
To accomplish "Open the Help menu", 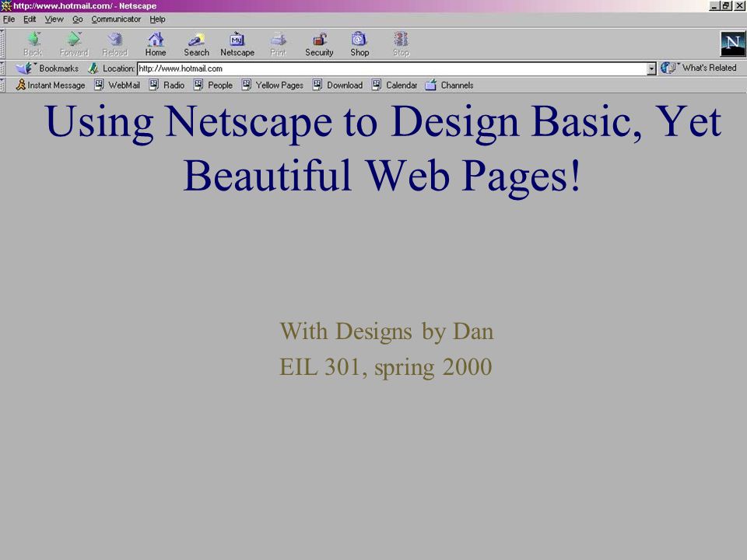I will coord(157,19).
